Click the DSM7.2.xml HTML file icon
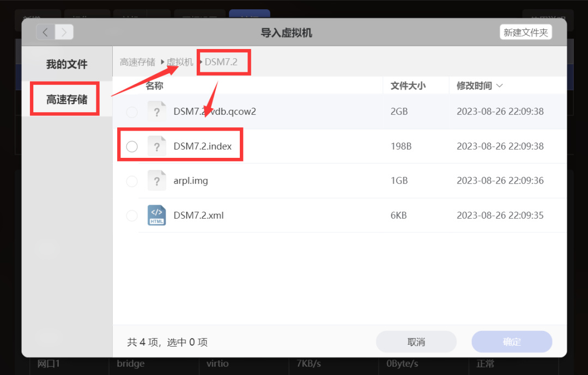 click(157, 215)
